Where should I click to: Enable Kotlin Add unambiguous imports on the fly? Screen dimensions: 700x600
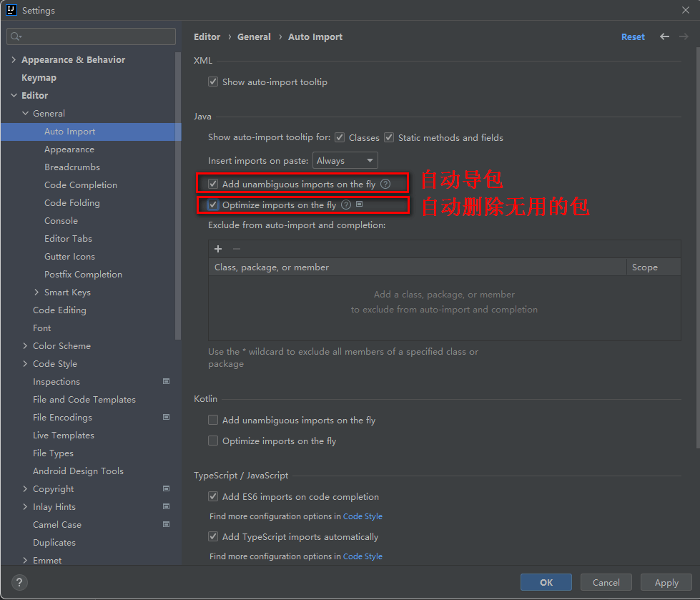point(213,420)
